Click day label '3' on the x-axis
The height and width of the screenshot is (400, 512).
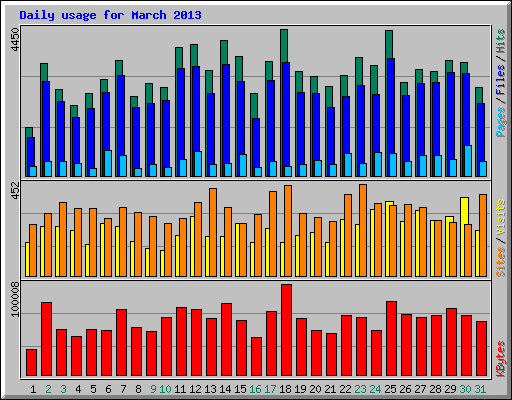click(x=63, y=389)
